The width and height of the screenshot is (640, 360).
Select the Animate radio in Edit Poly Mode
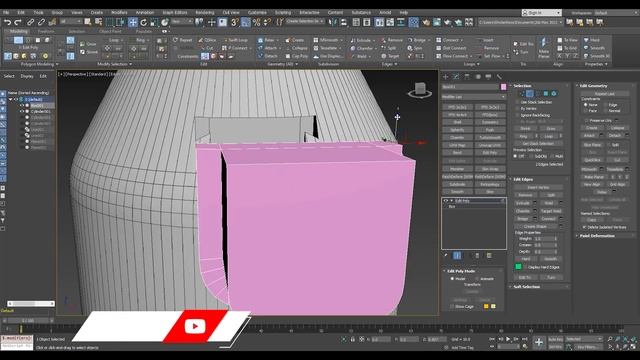tap(477, 279)
